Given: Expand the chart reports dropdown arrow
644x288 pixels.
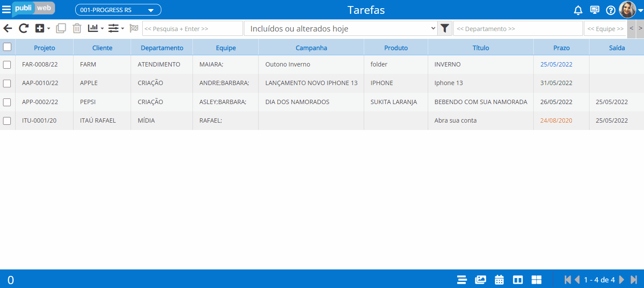Looking at the screenshot, I should click(103, 29).
